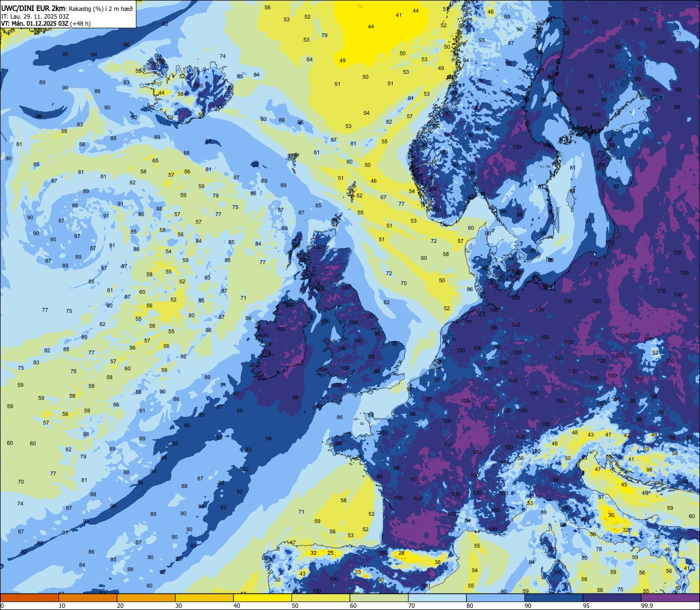Click the 20–30 legend color segment

click(146, 598)
